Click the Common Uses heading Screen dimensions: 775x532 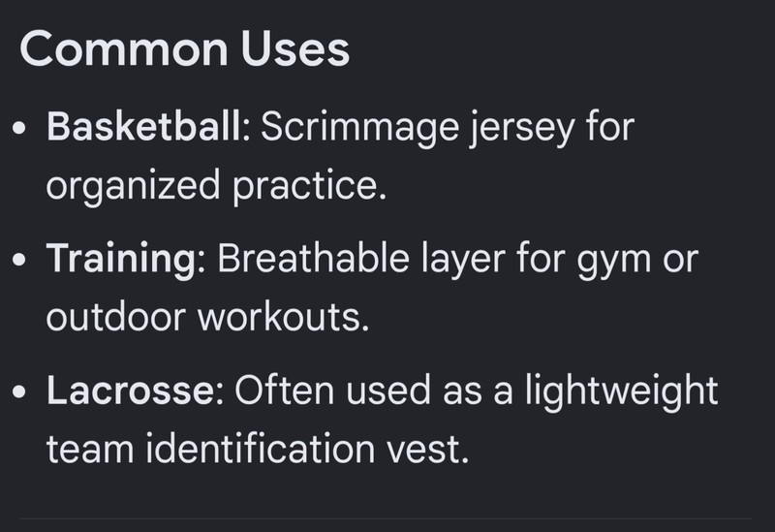[184, 49]
